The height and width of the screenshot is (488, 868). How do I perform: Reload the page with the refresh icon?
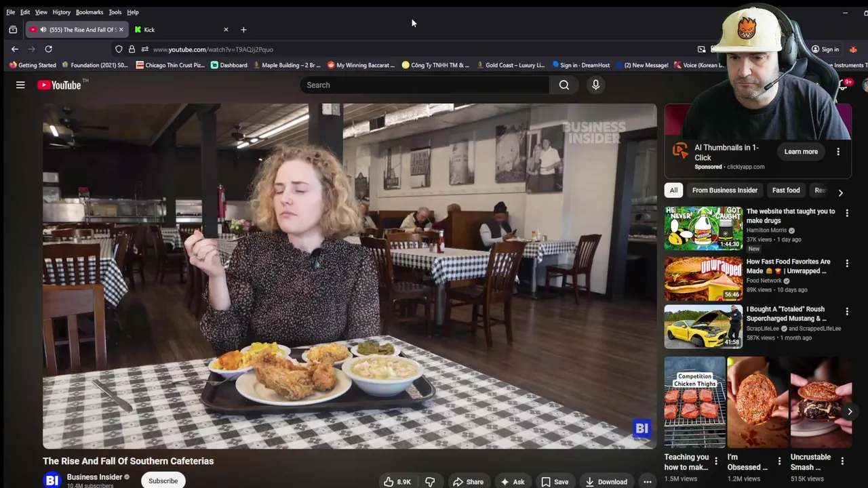click(48, 49)
